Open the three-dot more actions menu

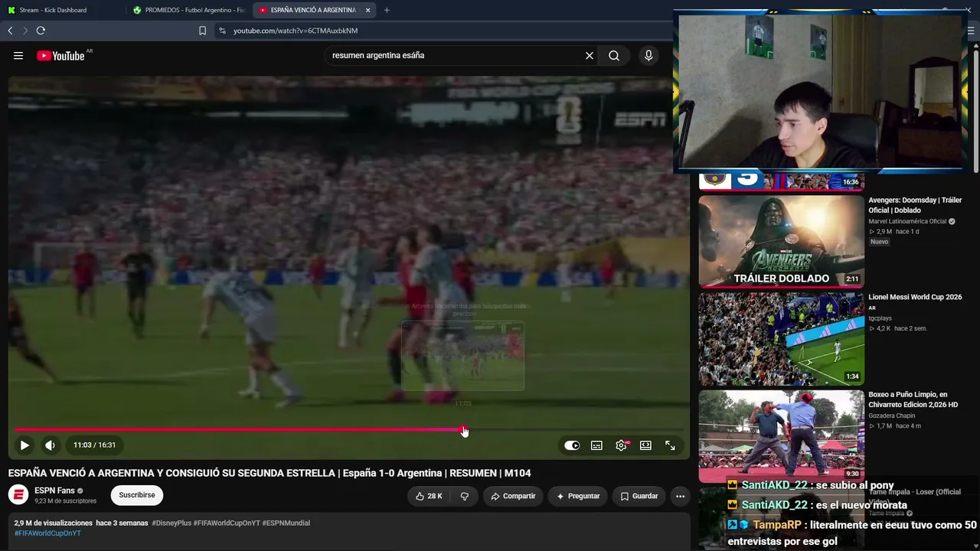click(680, 496)
